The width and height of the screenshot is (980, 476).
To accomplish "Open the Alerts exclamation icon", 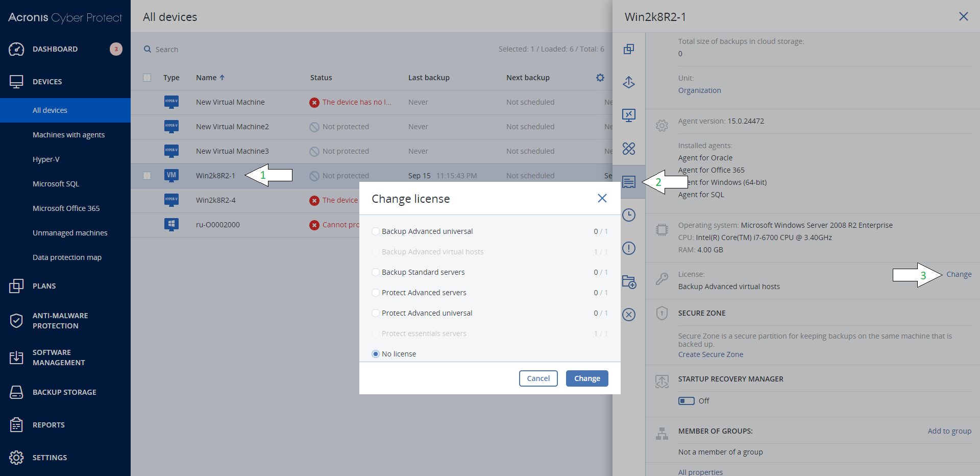I will click(x=629, y=248).
